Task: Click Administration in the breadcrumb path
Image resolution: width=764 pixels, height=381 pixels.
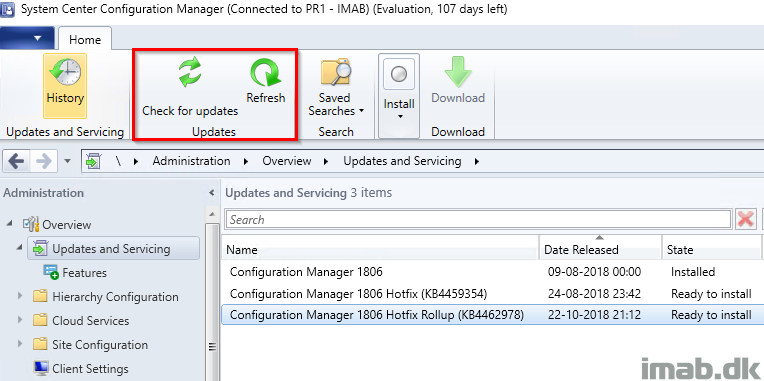Action: (x=191, y=161)
